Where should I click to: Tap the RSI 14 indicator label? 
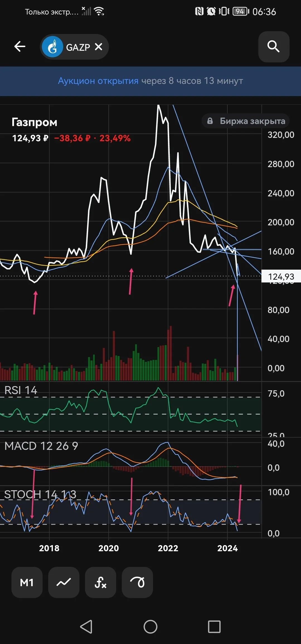(x=21, y=390)
